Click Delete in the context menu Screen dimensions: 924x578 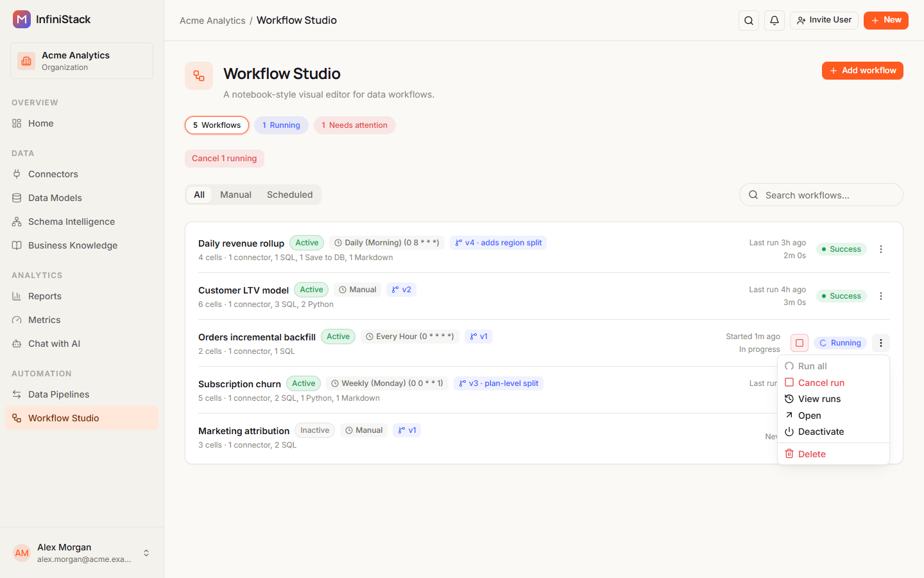tap(833, 454)
